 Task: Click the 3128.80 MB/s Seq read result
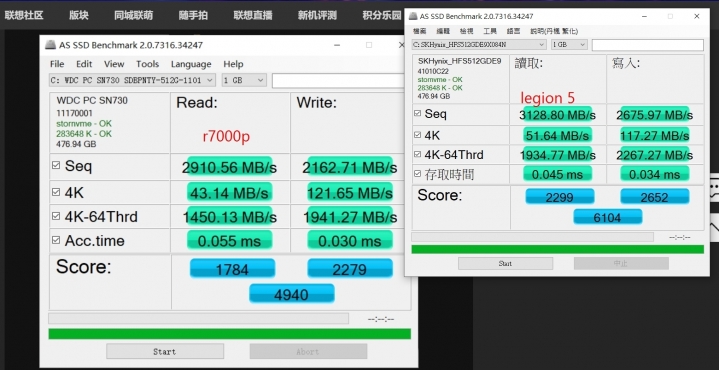click(557, 115)
